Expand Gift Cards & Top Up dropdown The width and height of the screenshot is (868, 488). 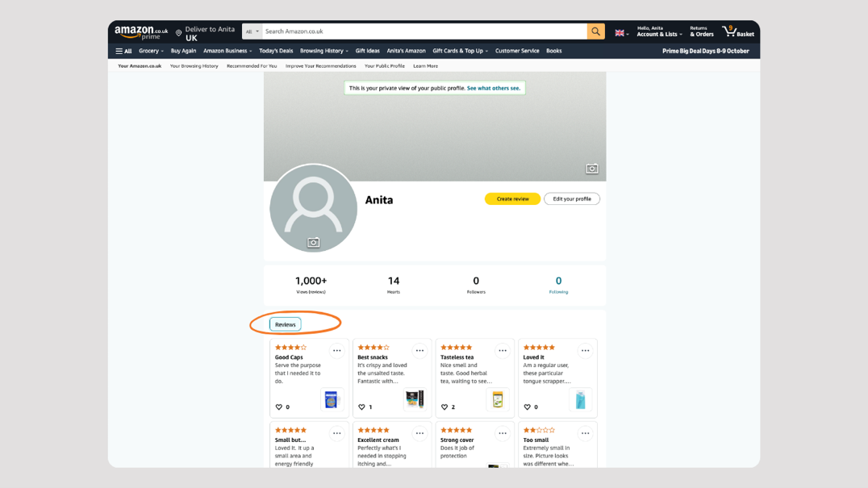click(460, 51)
